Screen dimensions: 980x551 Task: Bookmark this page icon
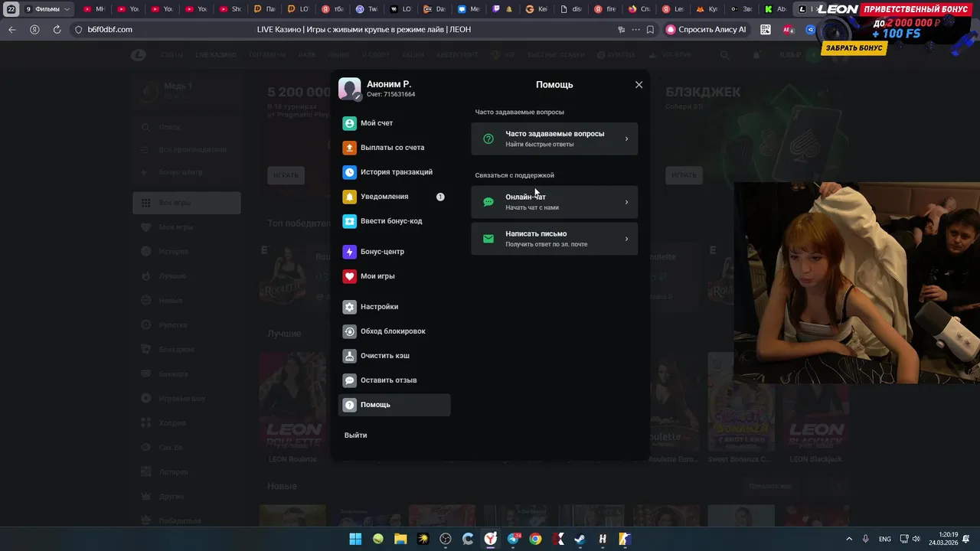pyautogui.click(x=650, y=29)
